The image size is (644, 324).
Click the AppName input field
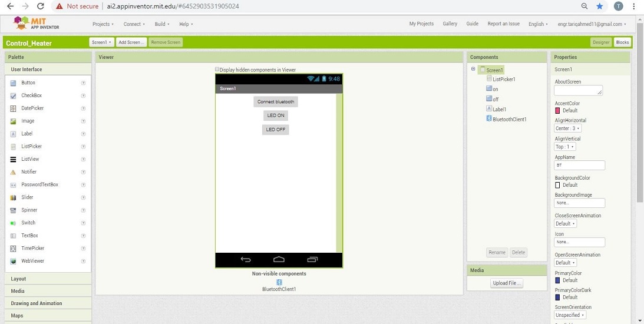pyautogui.click(x=580, y=165)
